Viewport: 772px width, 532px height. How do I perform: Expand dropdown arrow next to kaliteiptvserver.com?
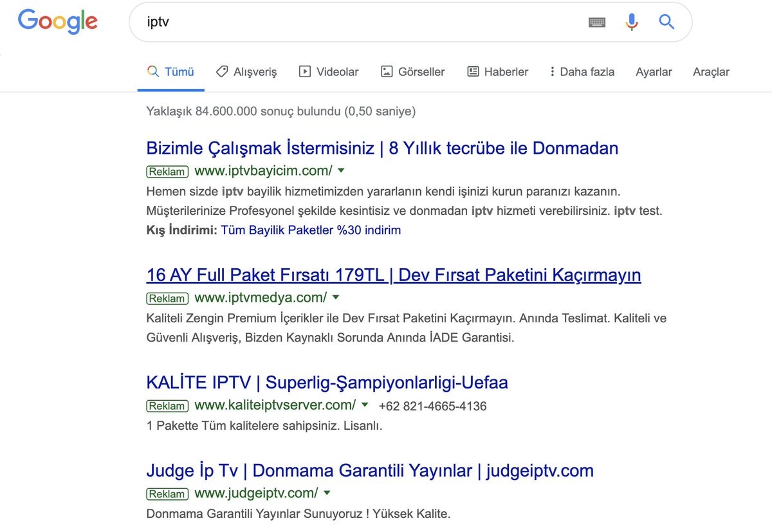click(365, 405)
